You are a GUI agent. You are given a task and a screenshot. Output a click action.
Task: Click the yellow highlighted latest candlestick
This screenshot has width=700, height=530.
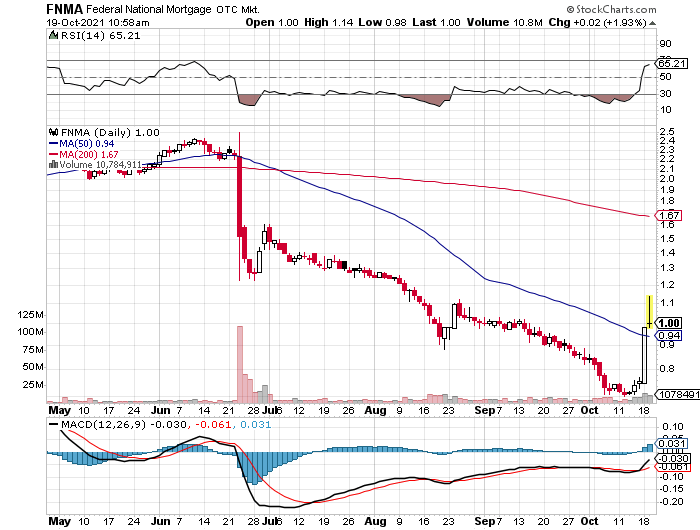[x=650, y=311]
